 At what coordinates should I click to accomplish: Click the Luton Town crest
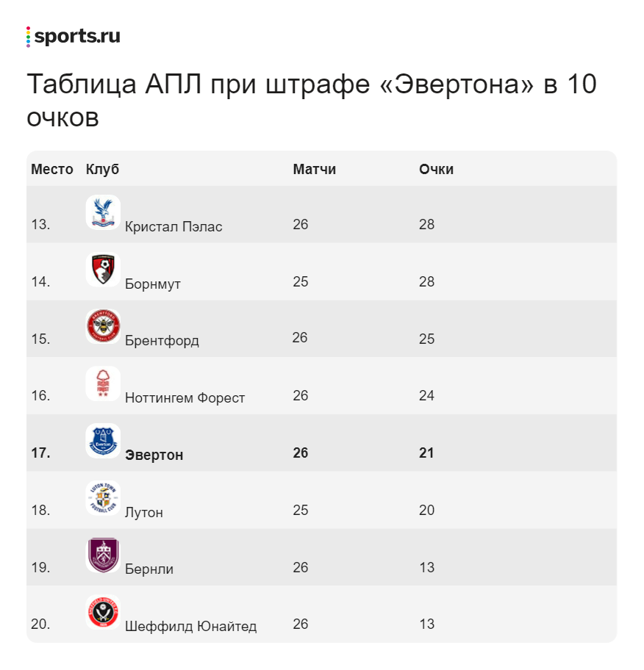pyautogui.click(x=103, y=497)
